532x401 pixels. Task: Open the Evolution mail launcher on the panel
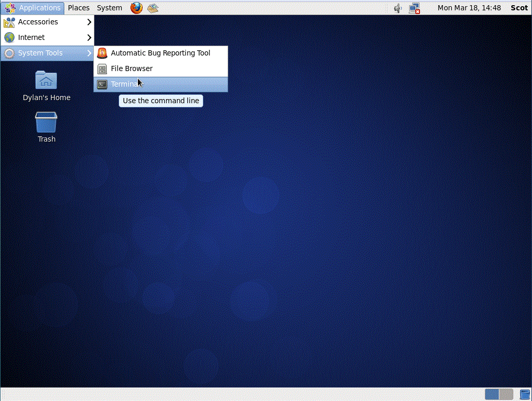click(153, 8)
